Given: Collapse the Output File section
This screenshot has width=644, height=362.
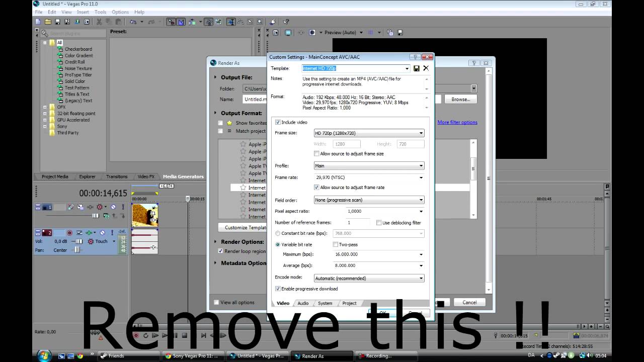Looking at the screenshot, I should pyautogui.click(x=216, y=77).
